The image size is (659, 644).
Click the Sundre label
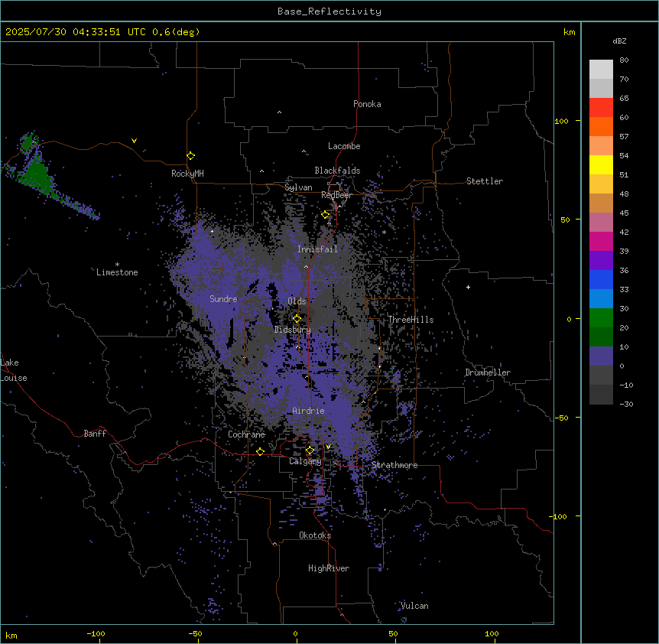tap(223, 299)
